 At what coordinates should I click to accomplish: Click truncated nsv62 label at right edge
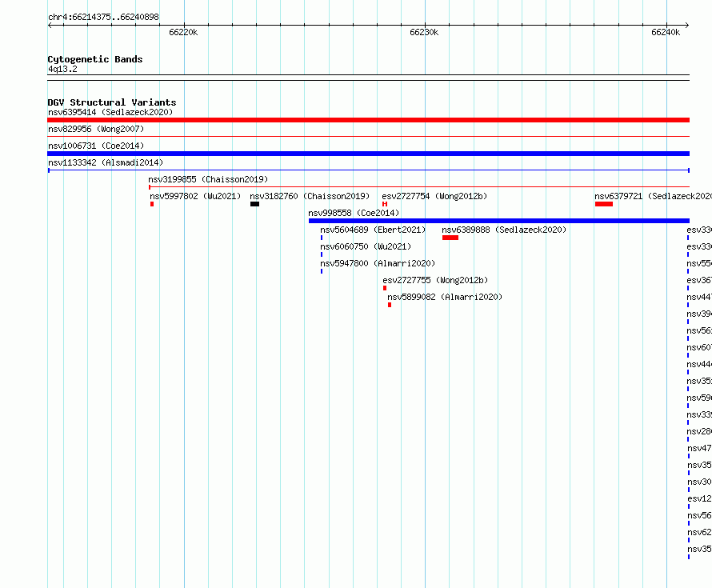tap(699, 532)
